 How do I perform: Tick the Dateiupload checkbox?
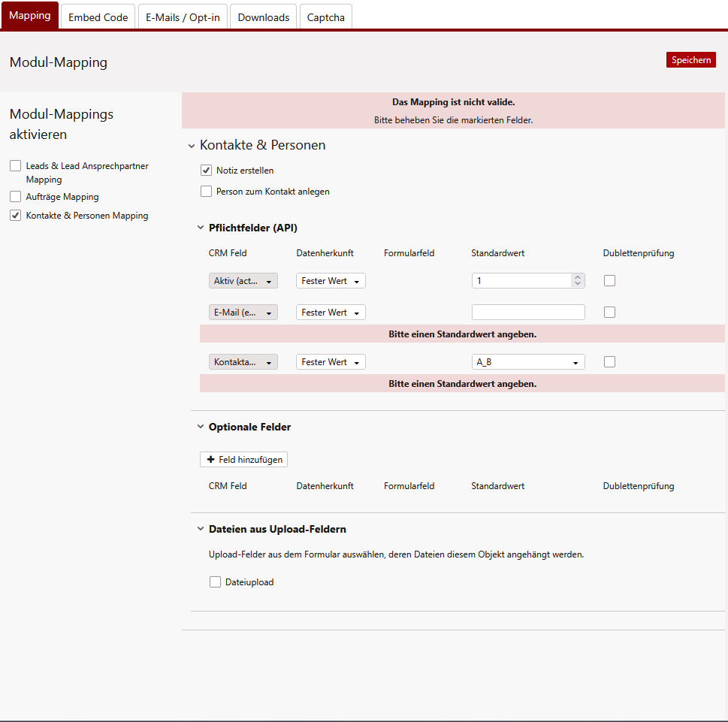pos(216,582)
